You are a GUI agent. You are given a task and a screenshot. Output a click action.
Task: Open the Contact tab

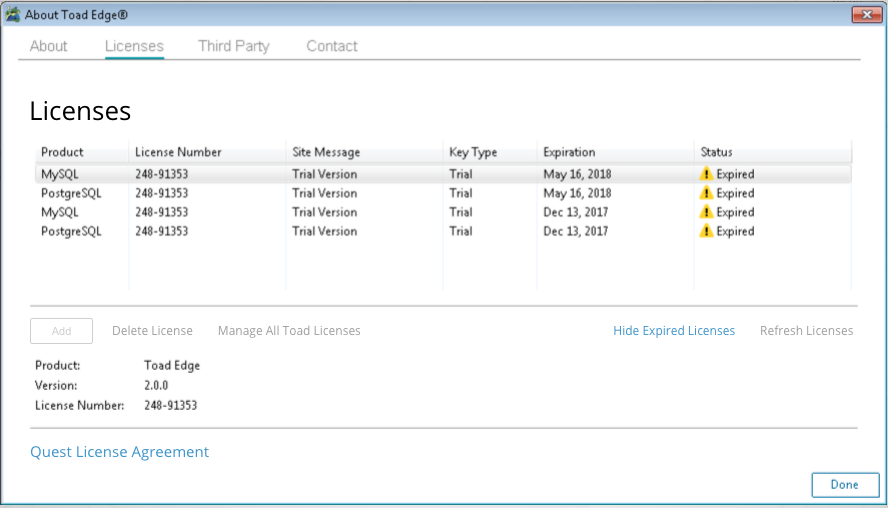[x=332, y=46]
